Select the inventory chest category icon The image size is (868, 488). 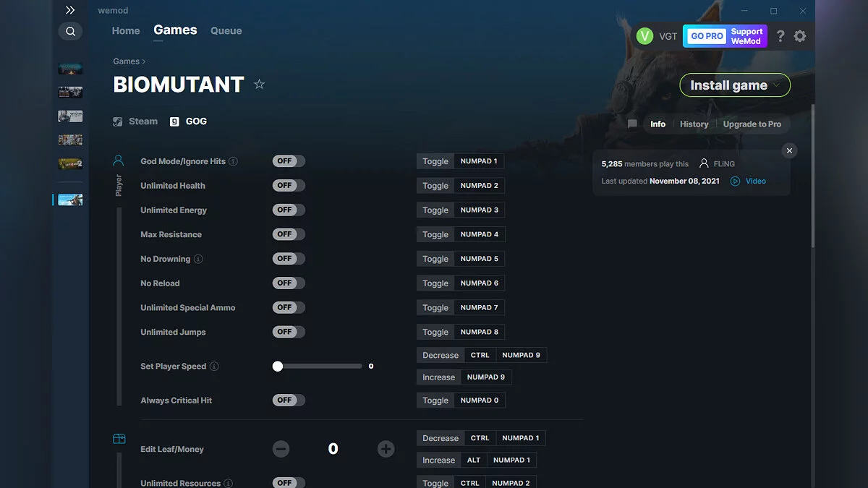click(x=119, y=439)
